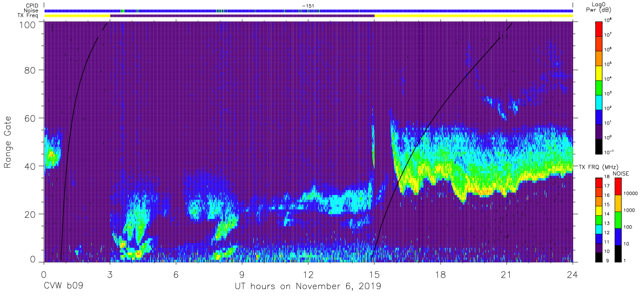
Task: Click the CVW b09 radar beam label
Action: pos(63,287)
